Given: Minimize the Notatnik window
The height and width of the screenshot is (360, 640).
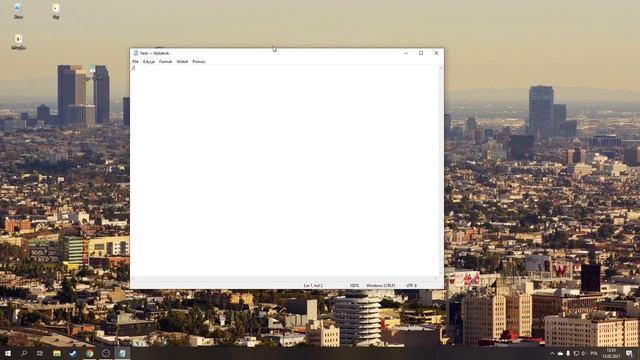Looking at the screenshot, I should pyautogui.click(x=406, y=53).
